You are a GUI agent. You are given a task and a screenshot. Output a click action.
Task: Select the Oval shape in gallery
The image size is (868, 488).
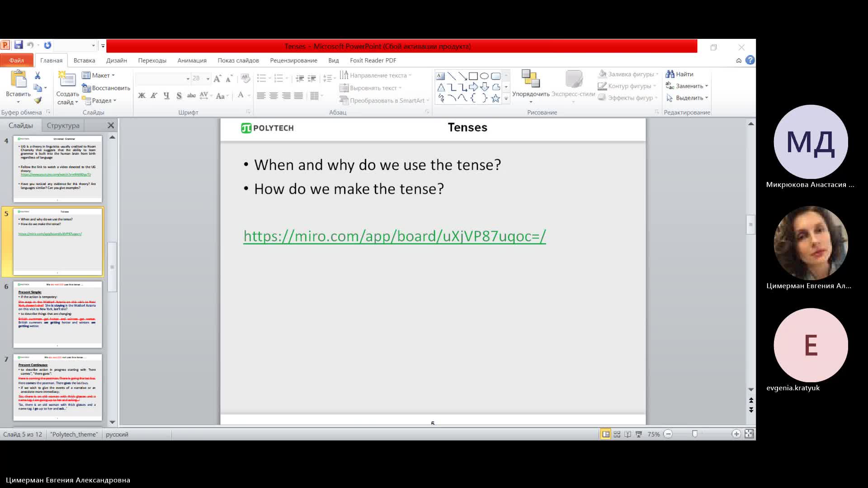(484, 76)
